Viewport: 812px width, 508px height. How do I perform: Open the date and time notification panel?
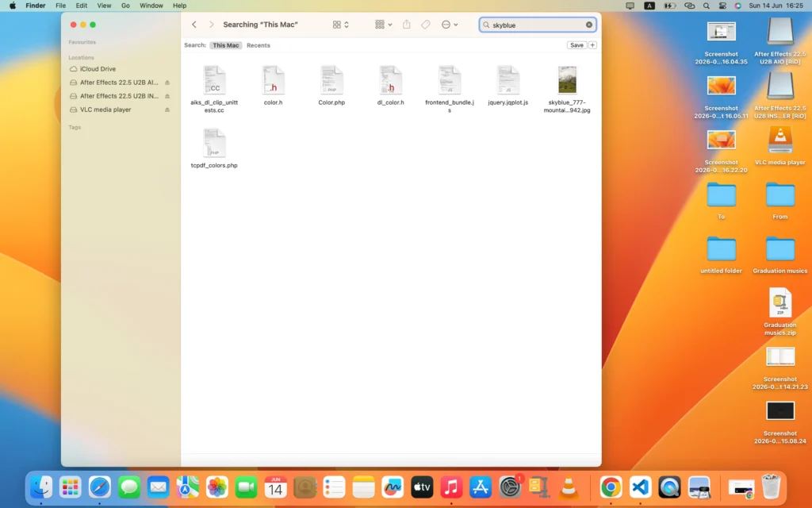(x=776, y=6)
